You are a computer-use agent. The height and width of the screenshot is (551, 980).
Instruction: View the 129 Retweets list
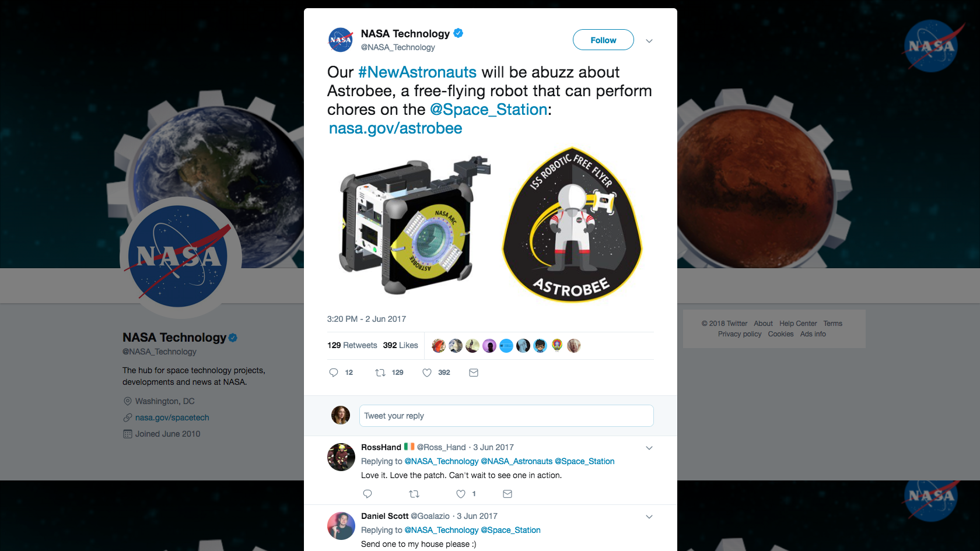tap(352, 345)
